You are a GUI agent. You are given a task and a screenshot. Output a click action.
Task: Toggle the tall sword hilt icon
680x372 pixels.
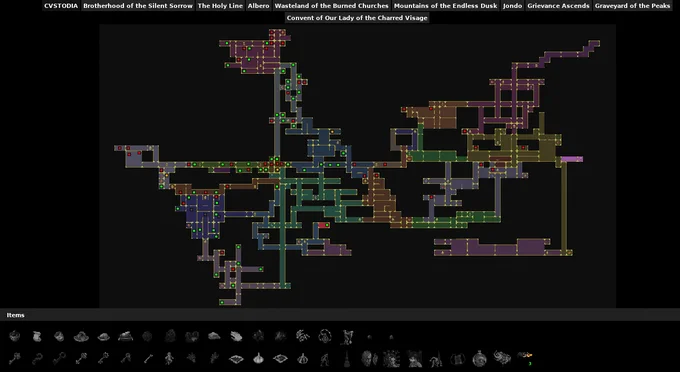point(347,359)
